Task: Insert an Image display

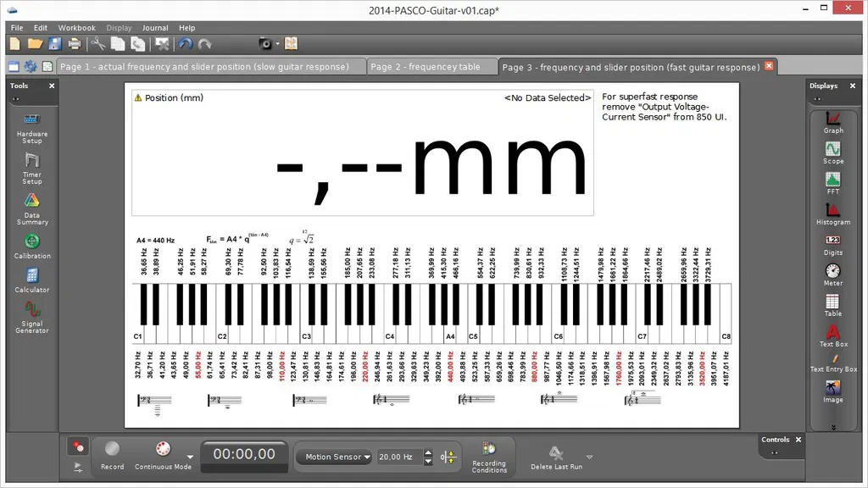Action: 832,391
